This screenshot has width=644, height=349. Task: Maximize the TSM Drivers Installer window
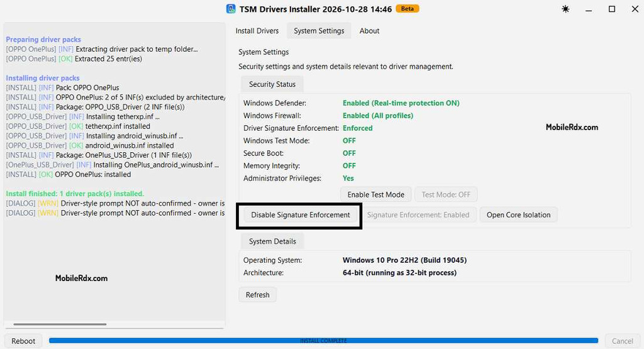pos(611,9)
